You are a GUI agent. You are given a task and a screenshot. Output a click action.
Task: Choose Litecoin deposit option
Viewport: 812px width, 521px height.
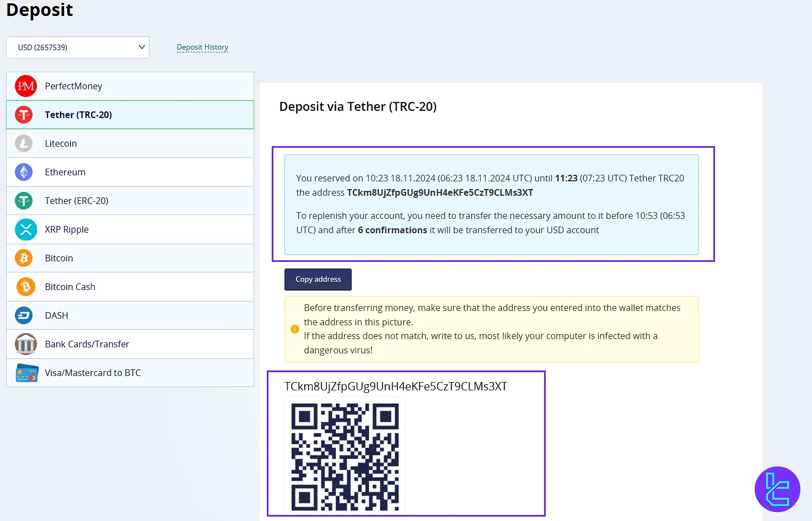click(130, 143)
